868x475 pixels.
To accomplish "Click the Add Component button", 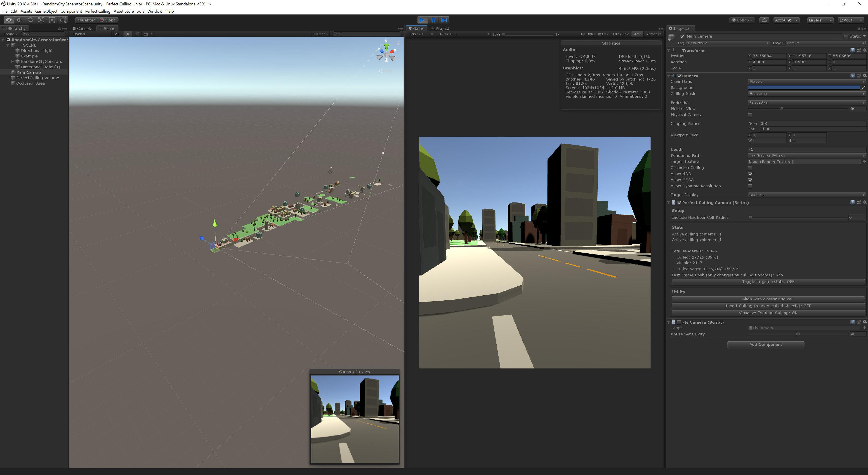I will tap(766, 344).
